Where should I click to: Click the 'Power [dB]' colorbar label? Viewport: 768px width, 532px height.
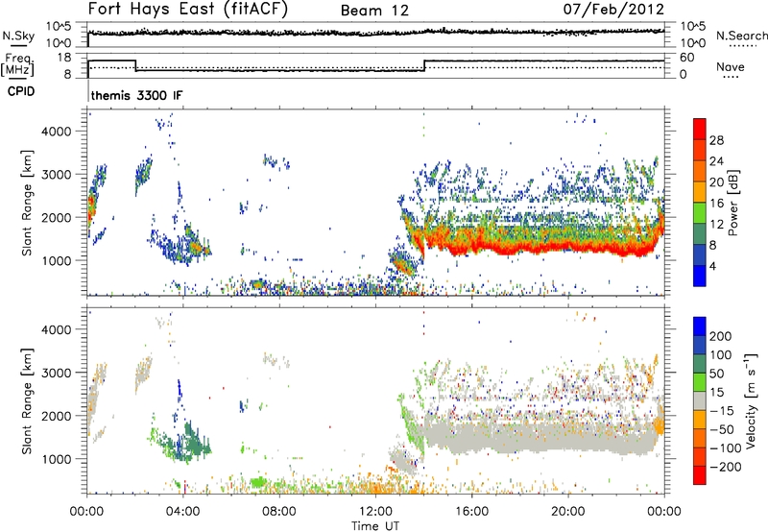(x=733, y=203)
